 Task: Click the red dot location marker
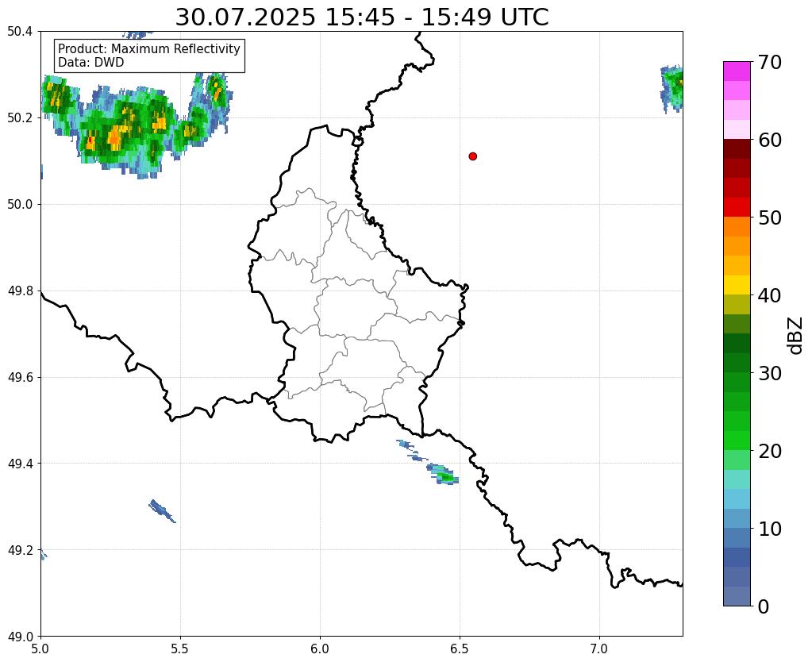point(472,156)
